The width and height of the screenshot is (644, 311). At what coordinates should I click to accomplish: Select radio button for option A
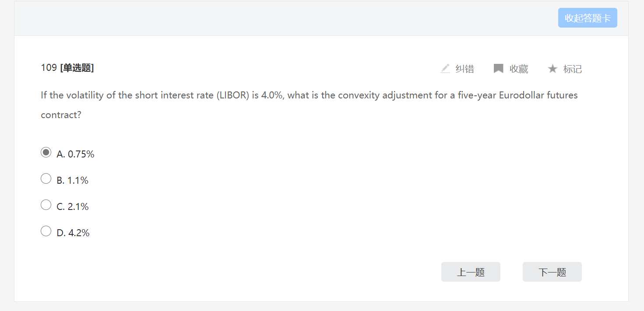46,152
